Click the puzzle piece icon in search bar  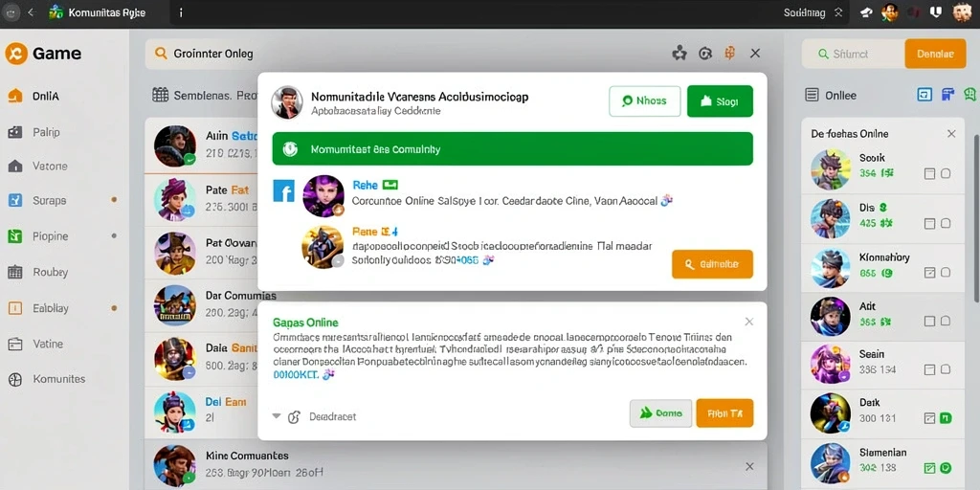[679, 54]
